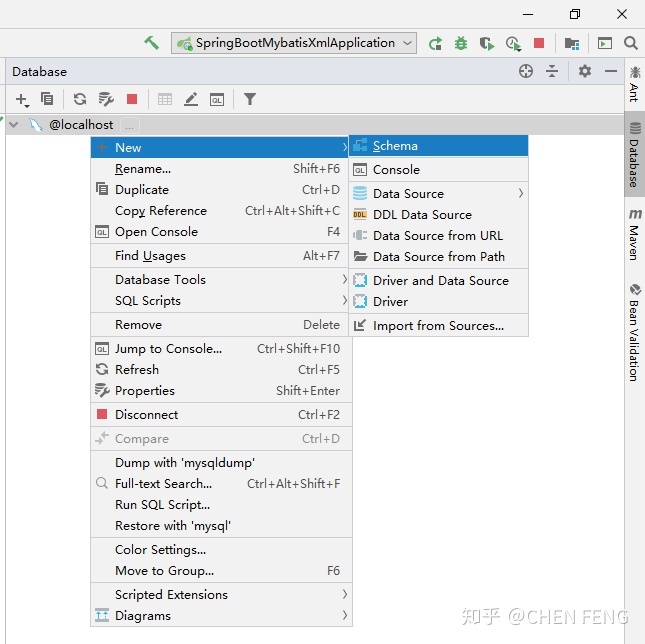Expand the Data Source submenu
The image size is (645, 644).
(439, 193)
